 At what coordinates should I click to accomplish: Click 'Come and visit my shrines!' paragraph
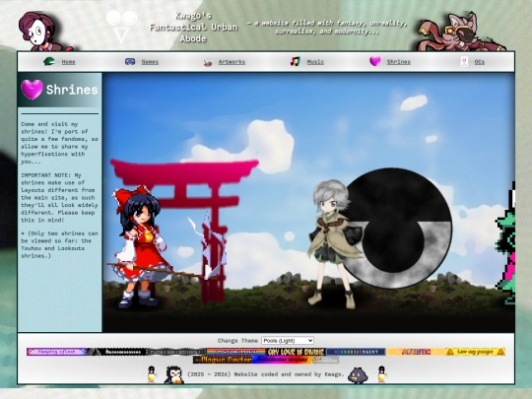pos(59,143)
